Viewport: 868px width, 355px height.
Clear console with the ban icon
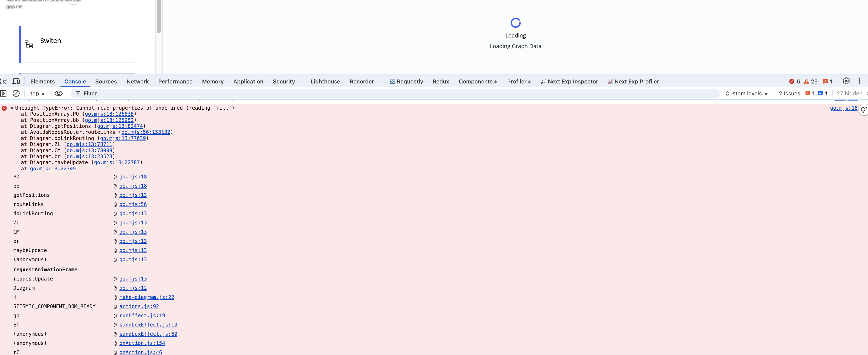[x=16, y=93]
